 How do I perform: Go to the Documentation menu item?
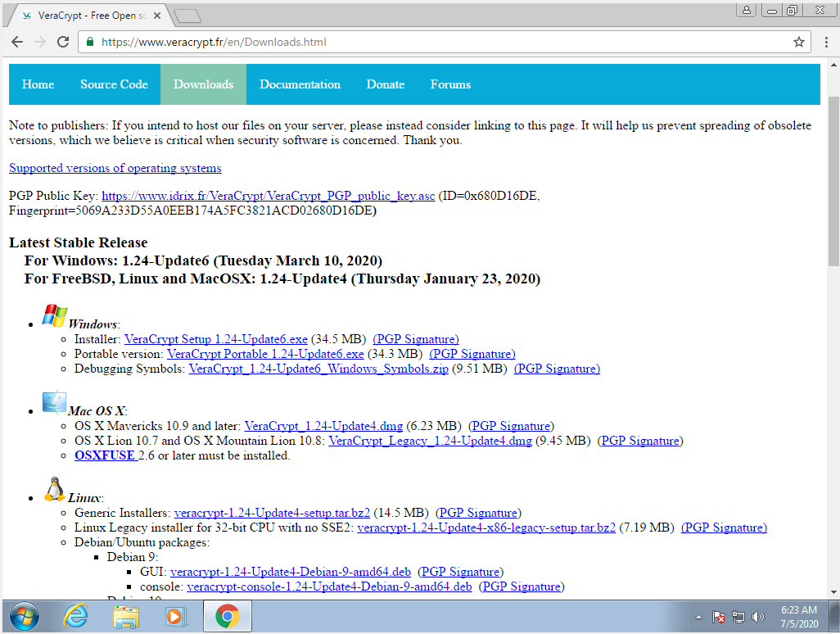tap(300, 84)
